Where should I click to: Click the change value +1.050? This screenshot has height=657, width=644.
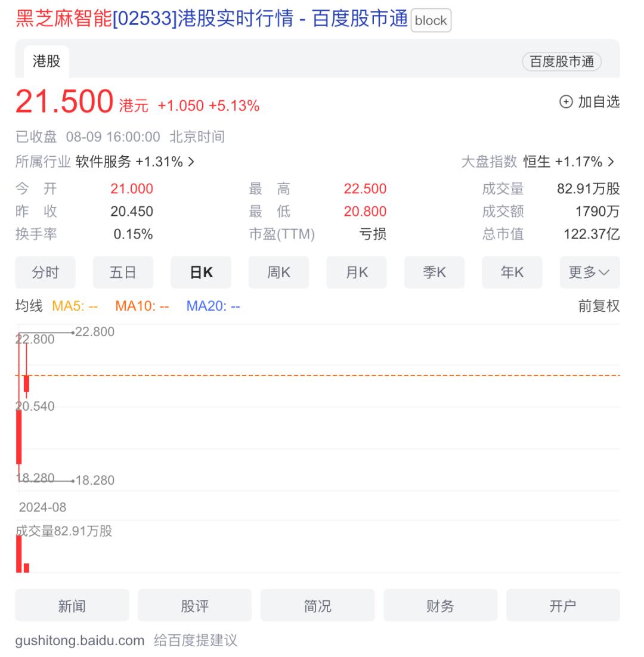coord(181,106)
